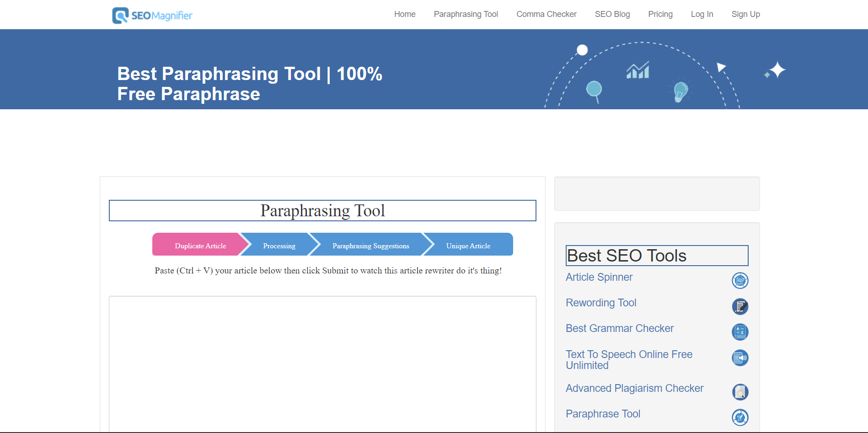Open the Article Spinner link

tap(599, 277)
